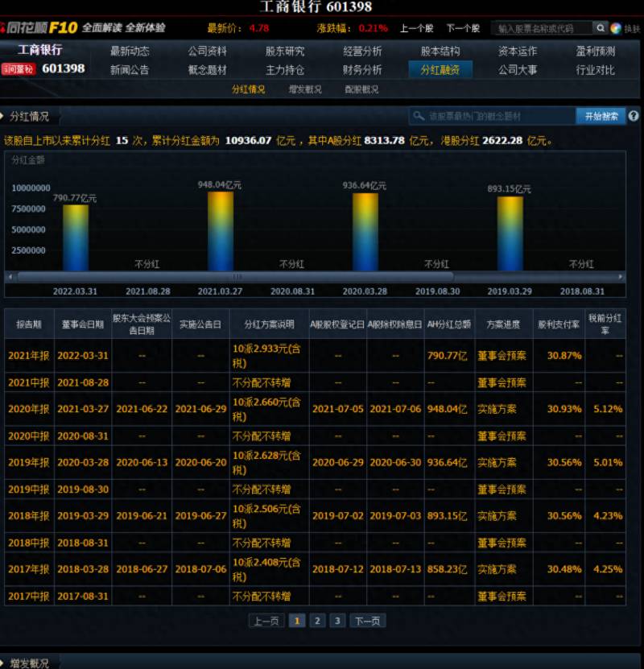Click the 2020年报 row report period cell

click(29, 409)
